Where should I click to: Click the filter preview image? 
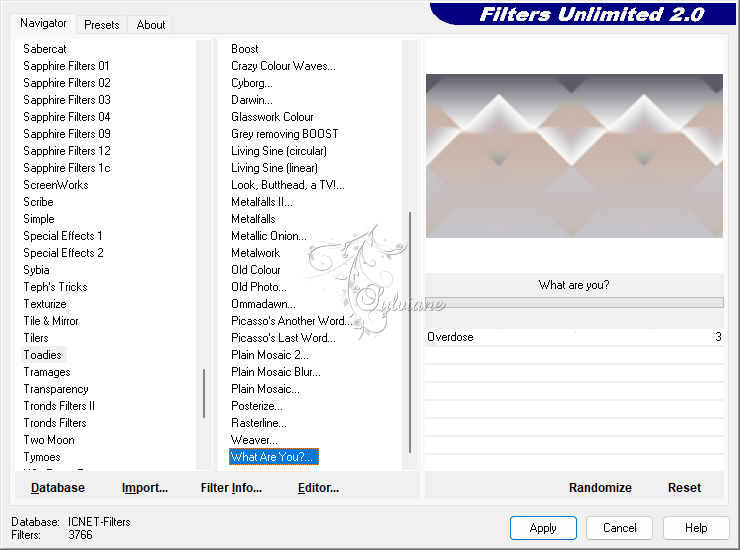click(x=574, y=156)
